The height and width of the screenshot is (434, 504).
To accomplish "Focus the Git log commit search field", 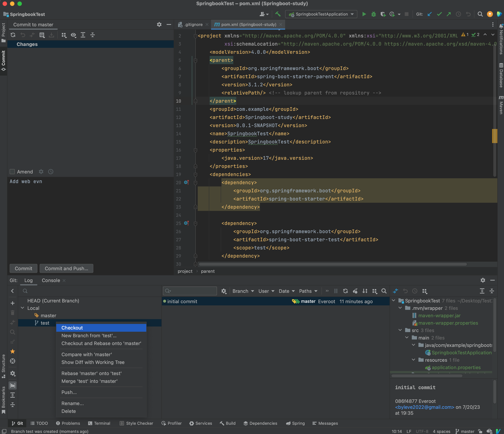I will pyautogui.click(x=190, y=291).
